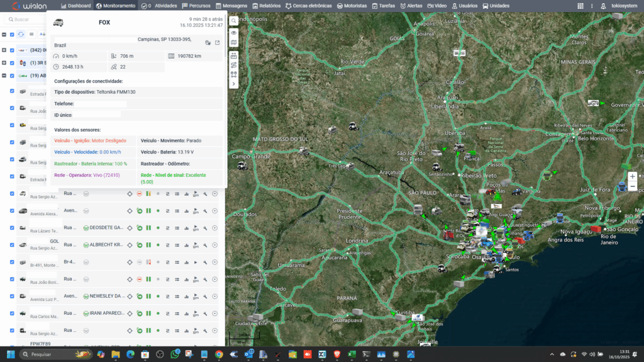Expand the (342) unit group
Viewport: 644px width, 362px height.
coord(4,50)
